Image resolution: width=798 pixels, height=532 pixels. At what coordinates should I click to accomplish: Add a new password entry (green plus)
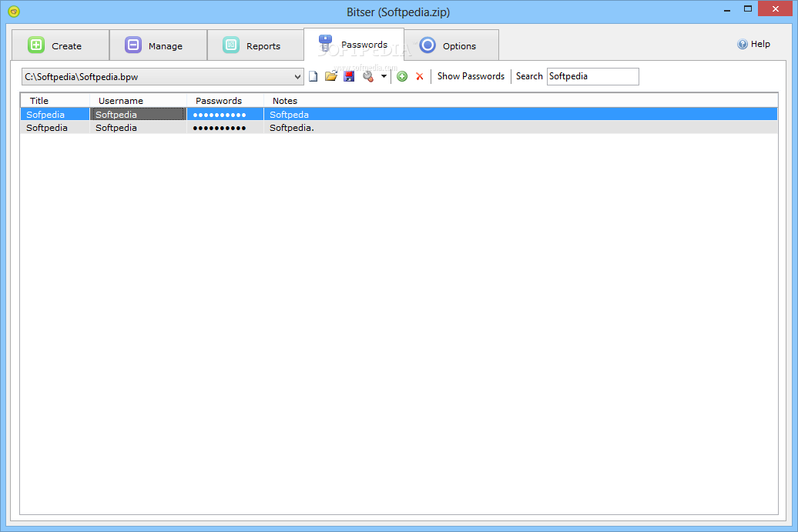tap(402, 76)
